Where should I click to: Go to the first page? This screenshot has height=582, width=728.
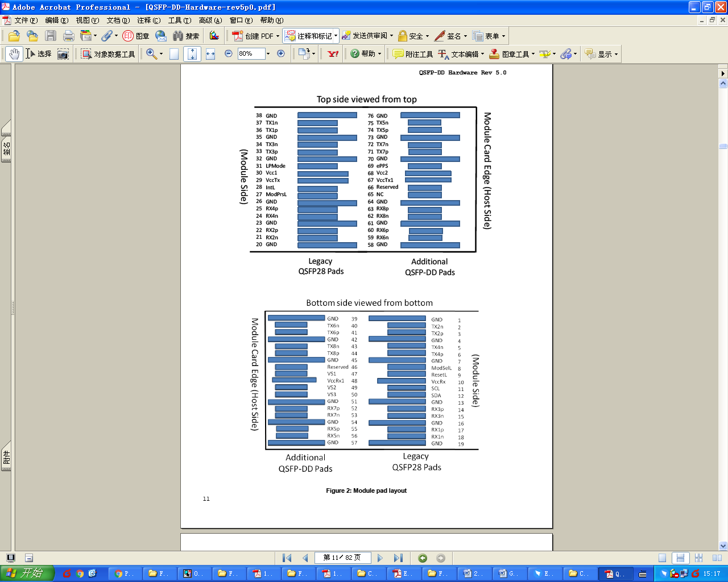click(287, 558)
